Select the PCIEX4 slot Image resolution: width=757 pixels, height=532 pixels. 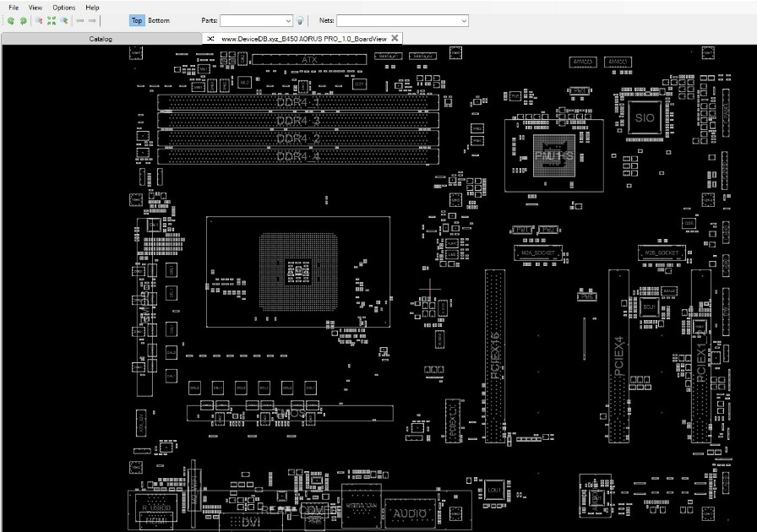(619, 356)
